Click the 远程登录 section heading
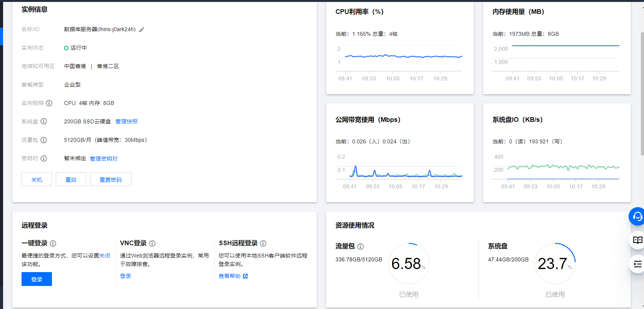The height and width of the screenshot is (309, 644). 35,225
